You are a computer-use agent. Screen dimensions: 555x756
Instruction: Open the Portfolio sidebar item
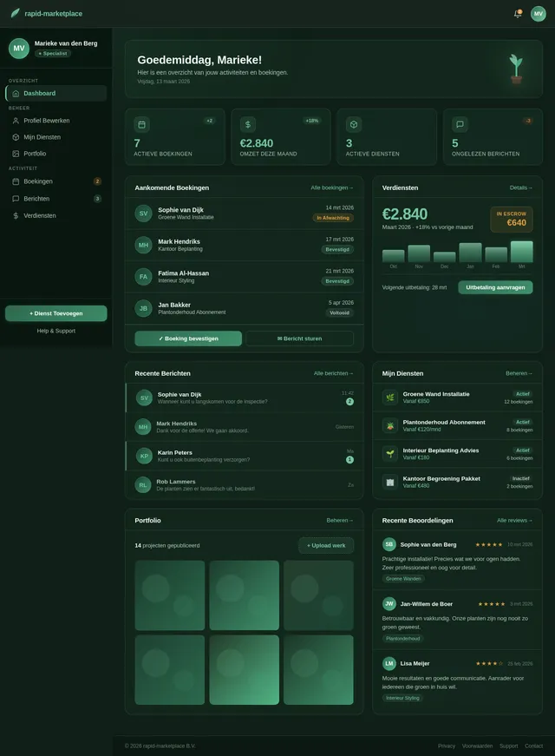55,154
